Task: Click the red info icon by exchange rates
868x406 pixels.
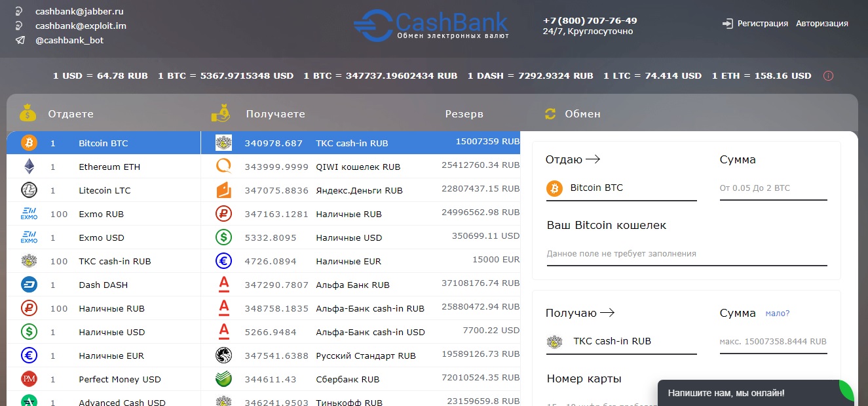Action: 828,76
